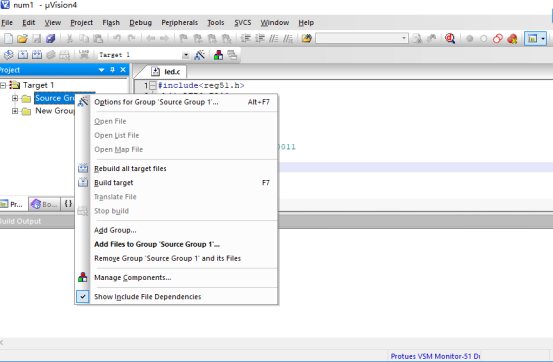
Task: Click the New file toolbar icon
Action: point(8,38)
